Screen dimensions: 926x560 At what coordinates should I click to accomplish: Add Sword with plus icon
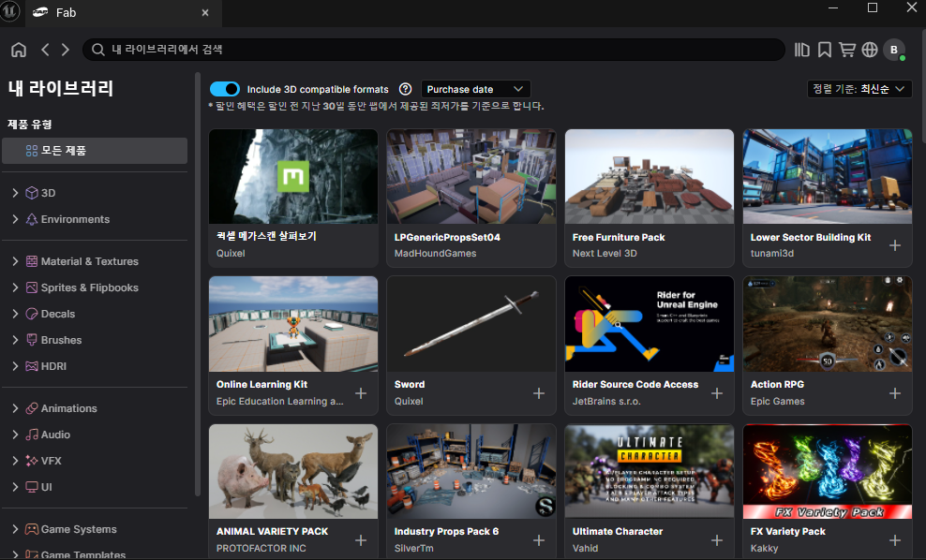pos(539,393)
